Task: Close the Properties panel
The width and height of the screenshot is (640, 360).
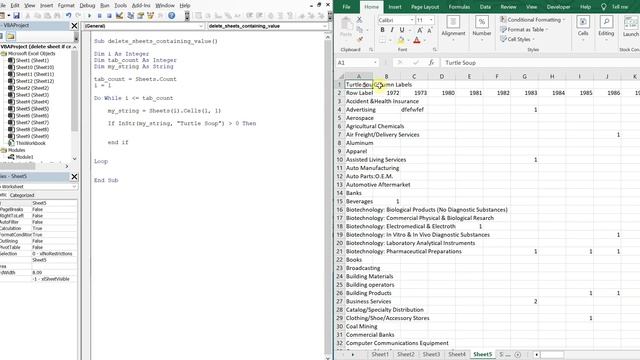Action: pyautogui.click(x=74, y=176)
